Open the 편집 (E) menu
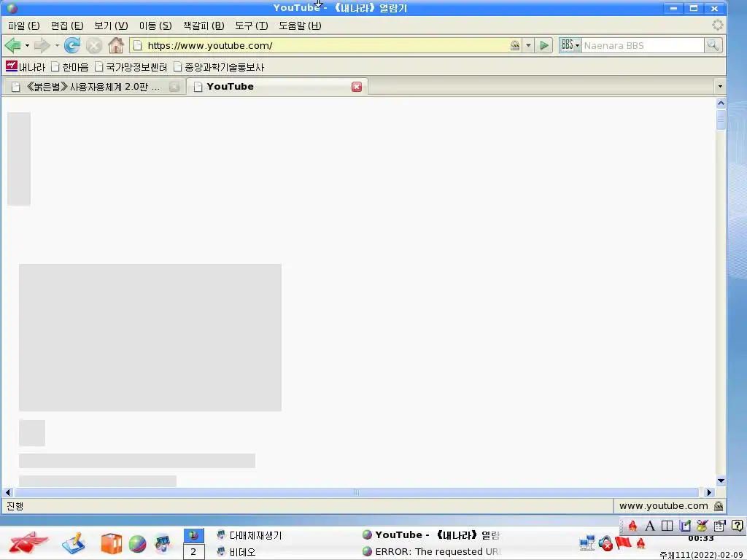Viewport: 747px width, 560px height. tap(67, 26)
